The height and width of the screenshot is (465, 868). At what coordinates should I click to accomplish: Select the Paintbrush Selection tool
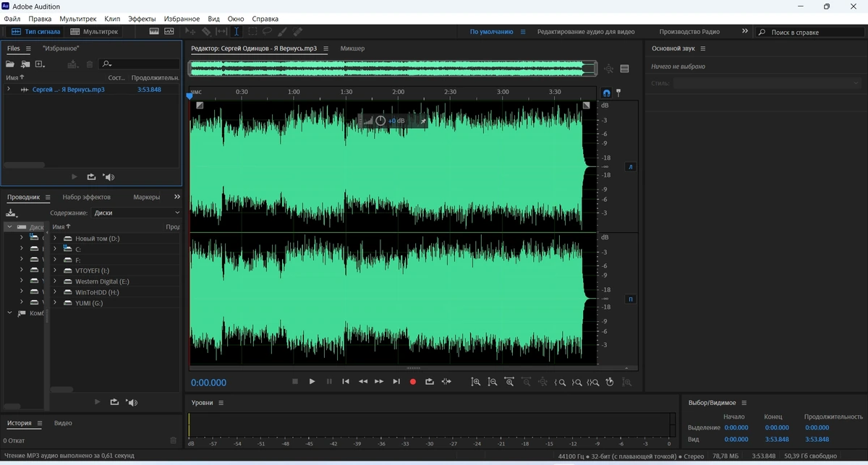pyautogui.click(x=282, y=32)
